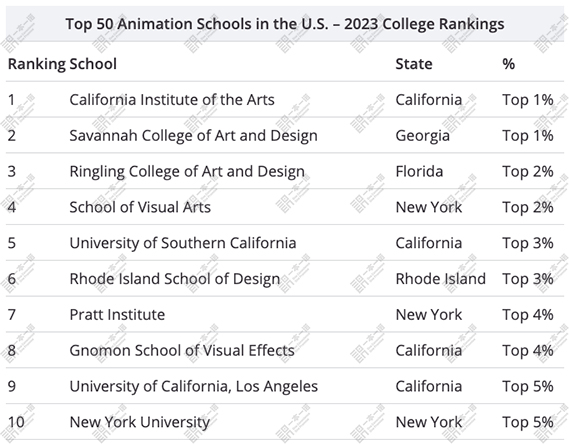Click School of Visual Arts
The image size is (570, 444).
click(x=140, y=207)
